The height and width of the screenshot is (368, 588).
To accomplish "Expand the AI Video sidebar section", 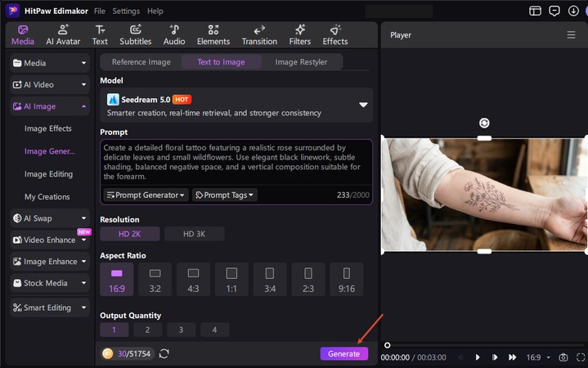I will pos(50,85).
